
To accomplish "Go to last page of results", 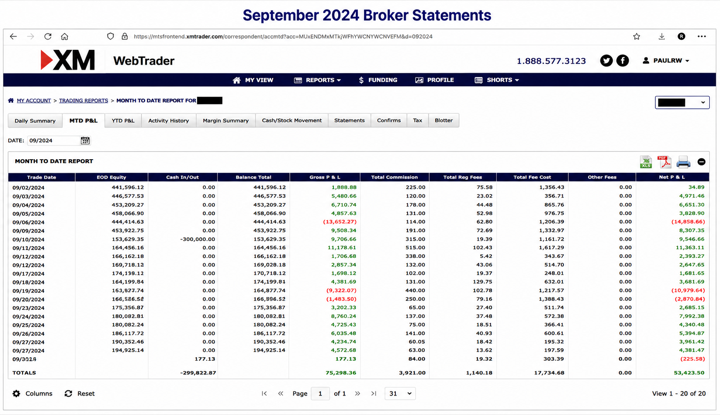I will pyautogui.click(x=374, y=393).
